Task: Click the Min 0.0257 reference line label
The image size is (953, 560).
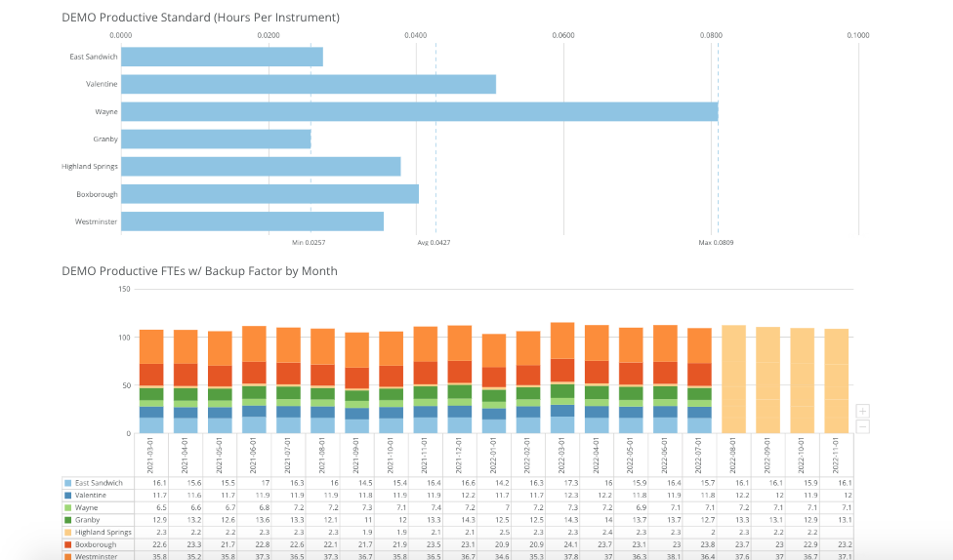Action: pos(309,242)
